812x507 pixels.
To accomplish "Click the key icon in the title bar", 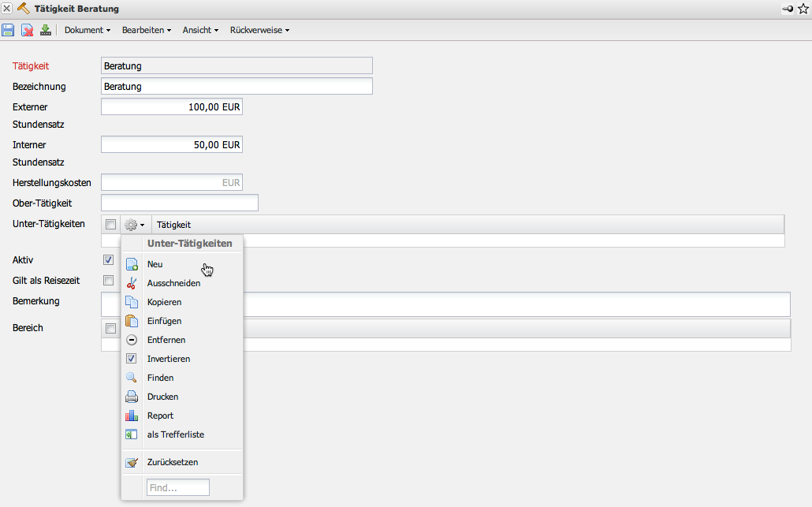I will [x=788, y=9].
